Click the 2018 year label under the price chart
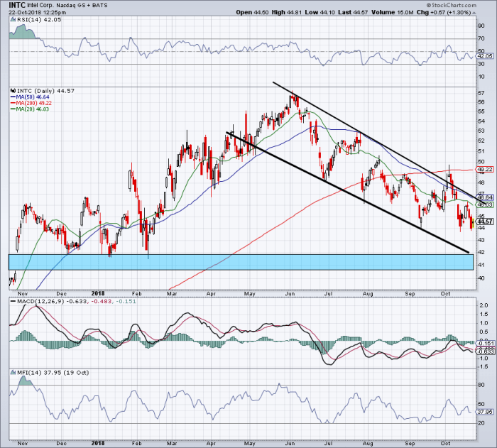This screenshot has width=497, height=448. point(98,294)
